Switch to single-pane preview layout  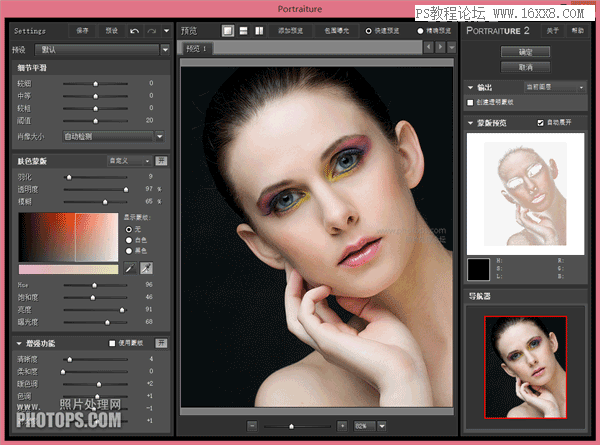pos(228,31)
